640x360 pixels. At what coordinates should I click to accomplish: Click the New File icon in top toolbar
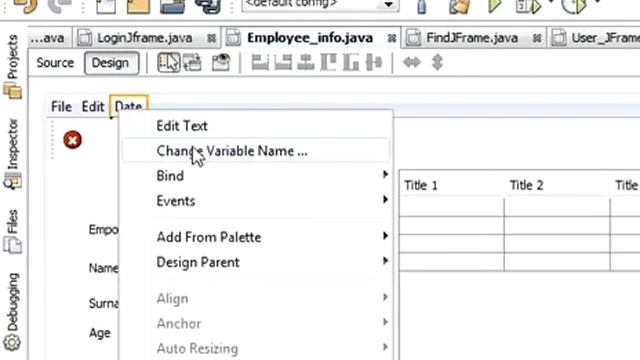point(106,7)
